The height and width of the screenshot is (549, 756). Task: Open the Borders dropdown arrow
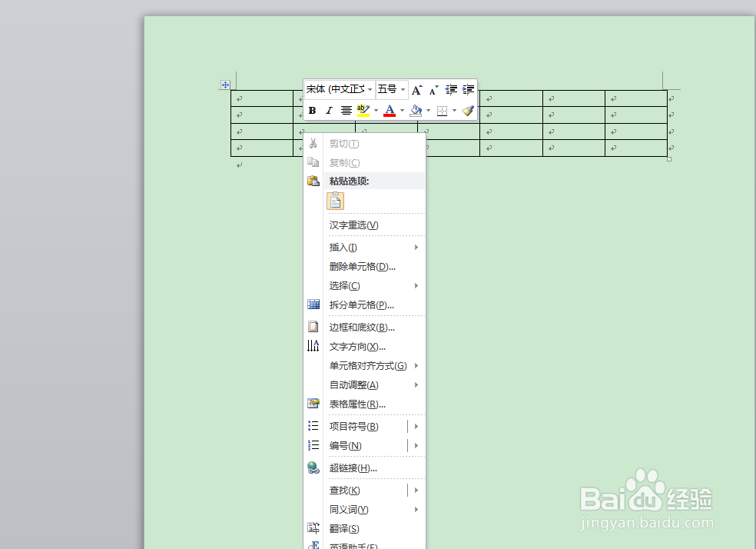(x=454, y=110)
